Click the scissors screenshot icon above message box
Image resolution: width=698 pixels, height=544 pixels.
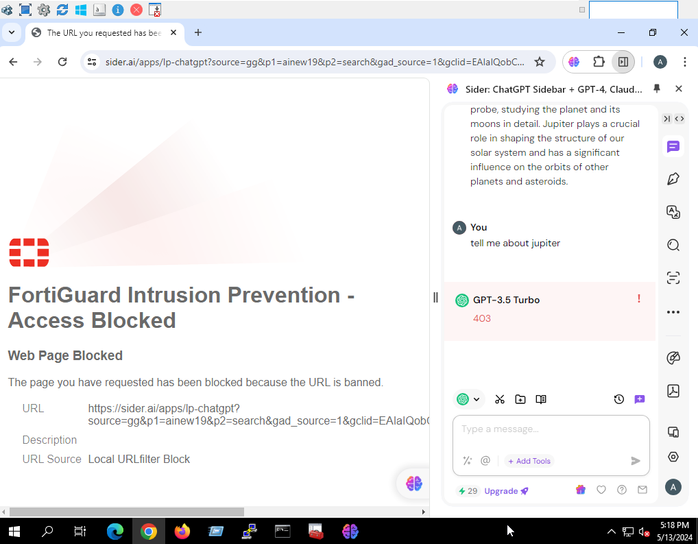click(x=499, y=399)
